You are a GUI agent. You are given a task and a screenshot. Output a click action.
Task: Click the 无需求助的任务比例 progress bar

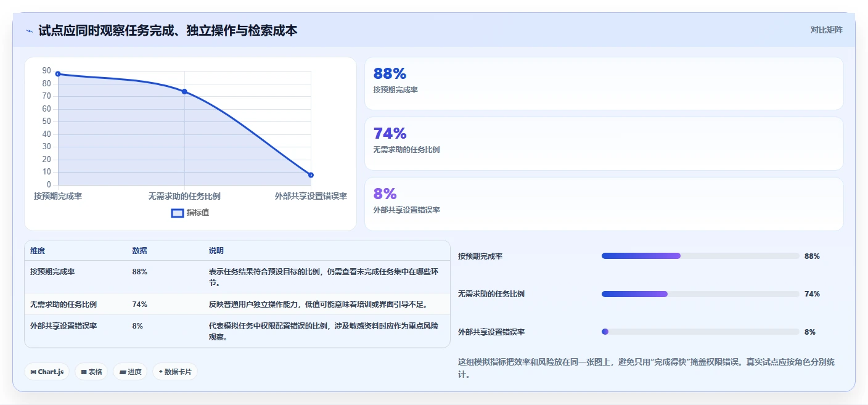[700, 294]
